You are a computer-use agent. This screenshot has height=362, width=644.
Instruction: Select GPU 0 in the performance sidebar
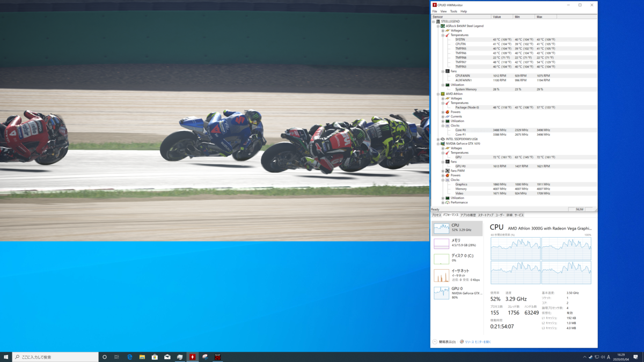(x=457, y=292)
